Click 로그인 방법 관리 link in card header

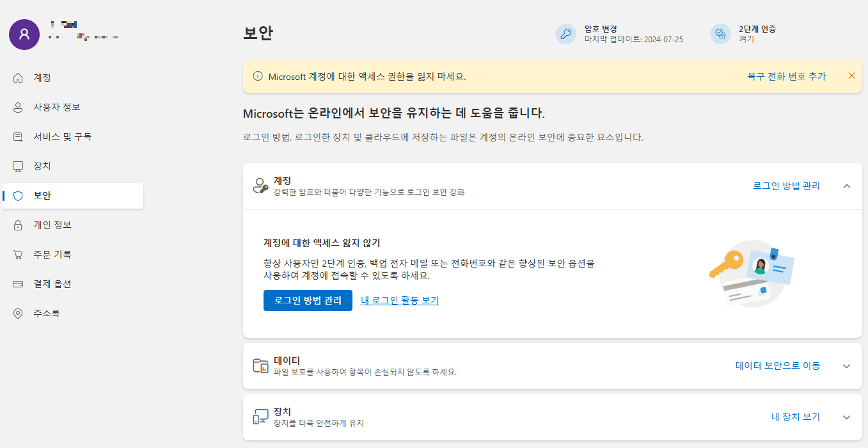(x=786, y=186)
